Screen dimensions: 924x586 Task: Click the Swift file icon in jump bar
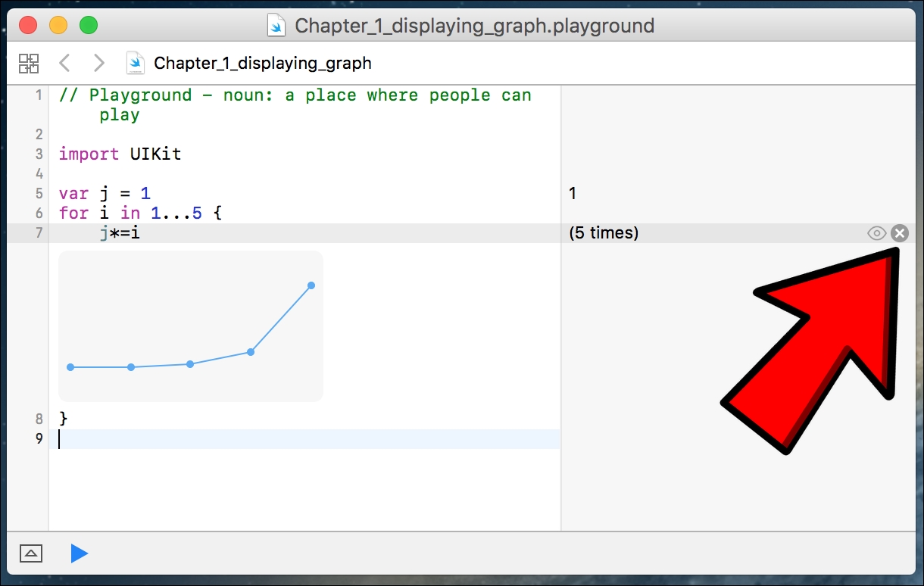pos(136,63)
